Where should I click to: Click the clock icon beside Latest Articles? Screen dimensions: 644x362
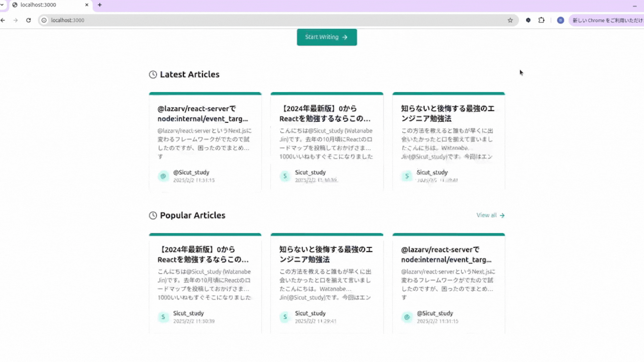(153, 74)
